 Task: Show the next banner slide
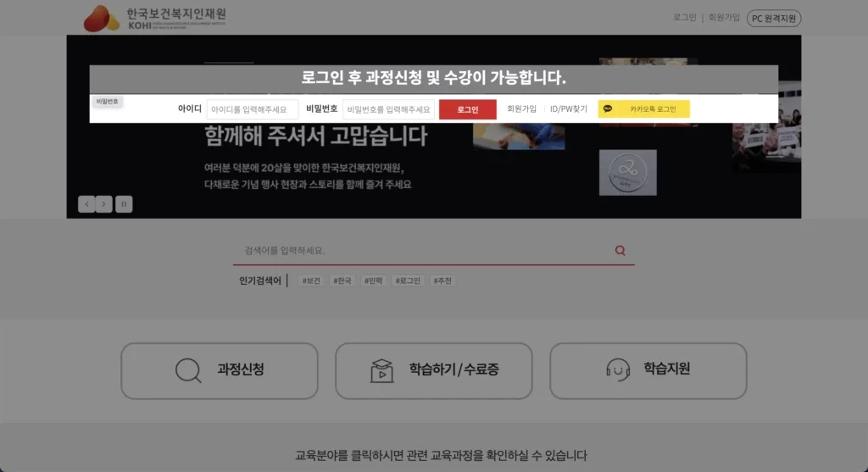(103, 204)
